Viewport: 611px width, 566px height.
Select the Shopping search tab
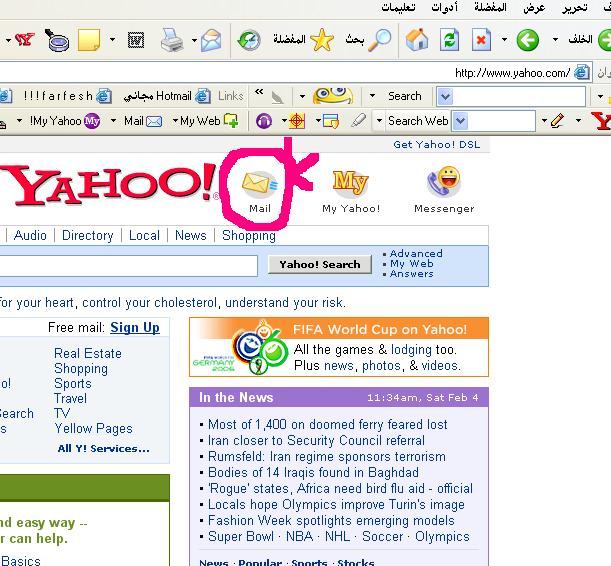[x=249, y=236]
